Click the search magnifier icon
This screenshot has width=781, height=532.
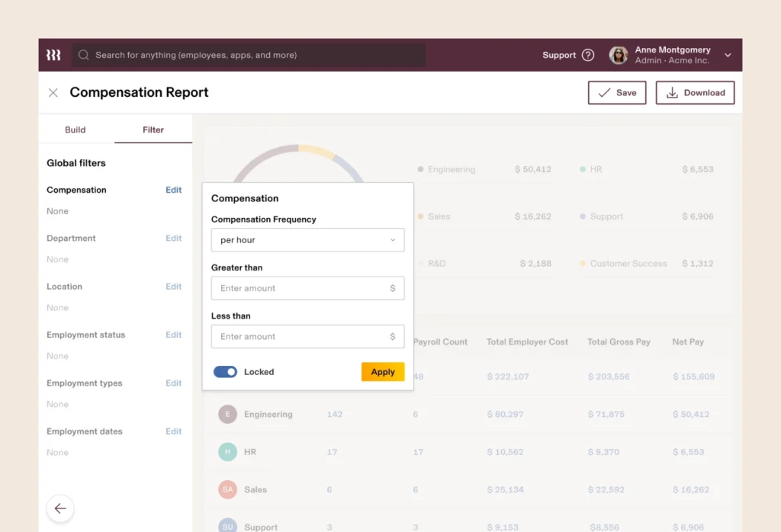tap(83, 55)
